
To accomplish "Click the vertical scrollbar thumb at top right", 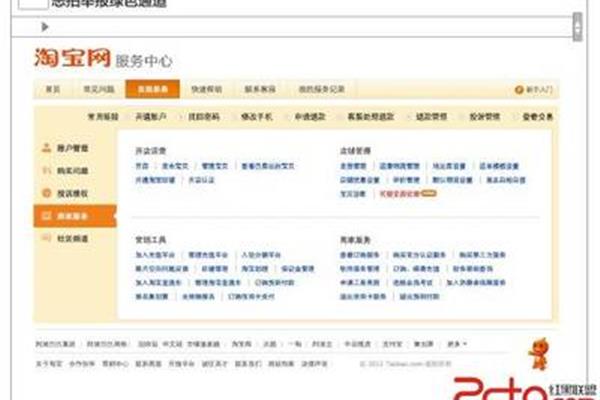I will [577, 27].
